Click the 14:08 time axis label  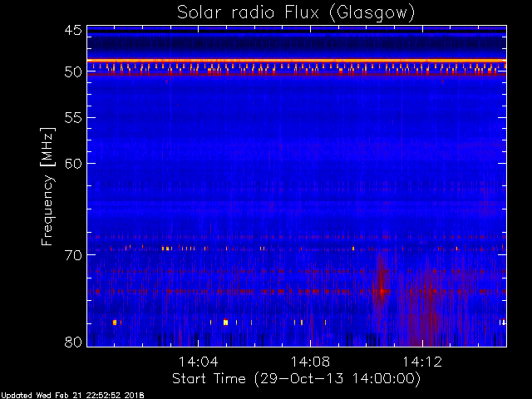pyautogui.click(x=310, y=362)
